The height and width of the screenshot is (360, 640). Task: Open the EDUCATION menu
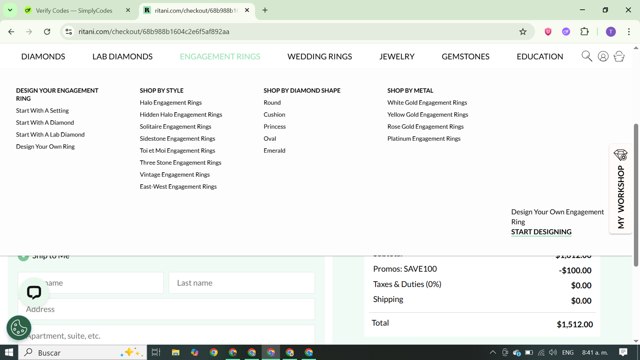(540, 56)
